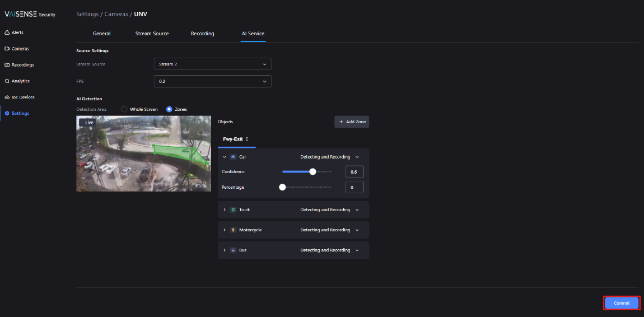
Task: Click the Settings gear icon
Action: [7, 113]
